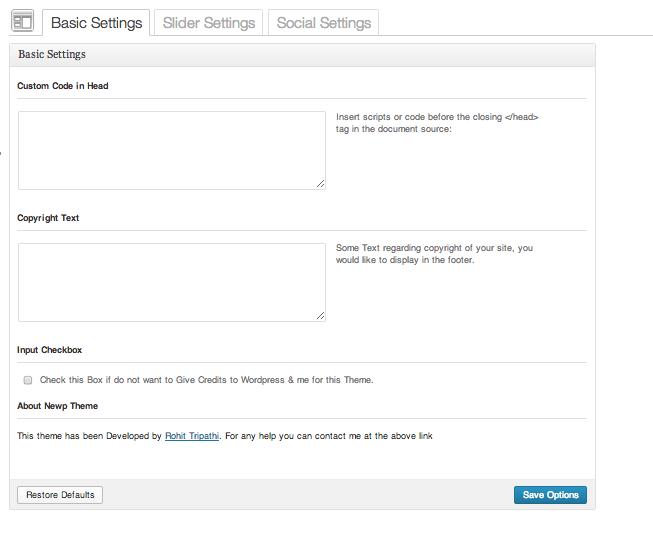Click the theme options layout icon
This screenshot has width=653, height=541.
pos(22,21)
